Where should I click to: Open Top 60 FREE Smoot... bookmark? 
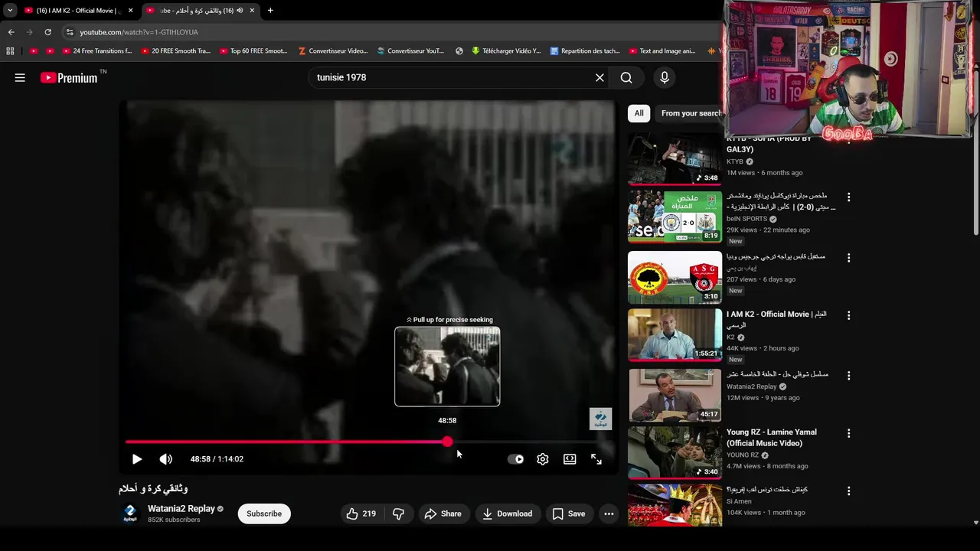(253, 51)
